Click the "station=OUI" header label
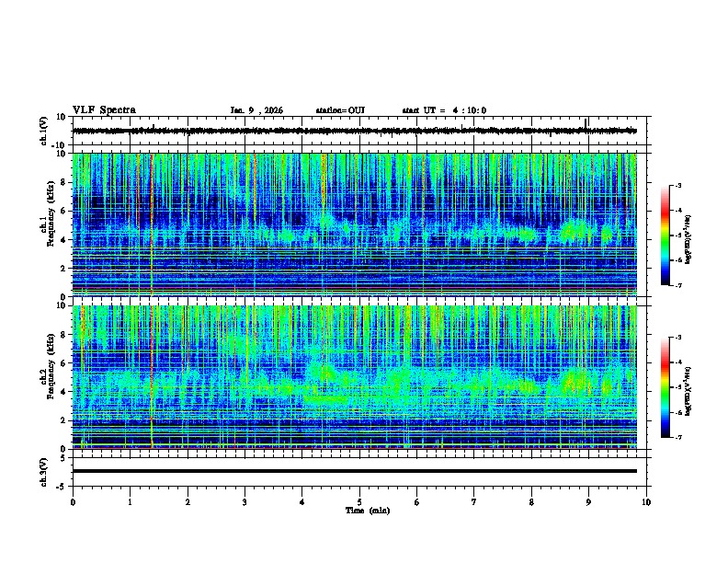Screen dimensions: 728x563 [340, 110]
